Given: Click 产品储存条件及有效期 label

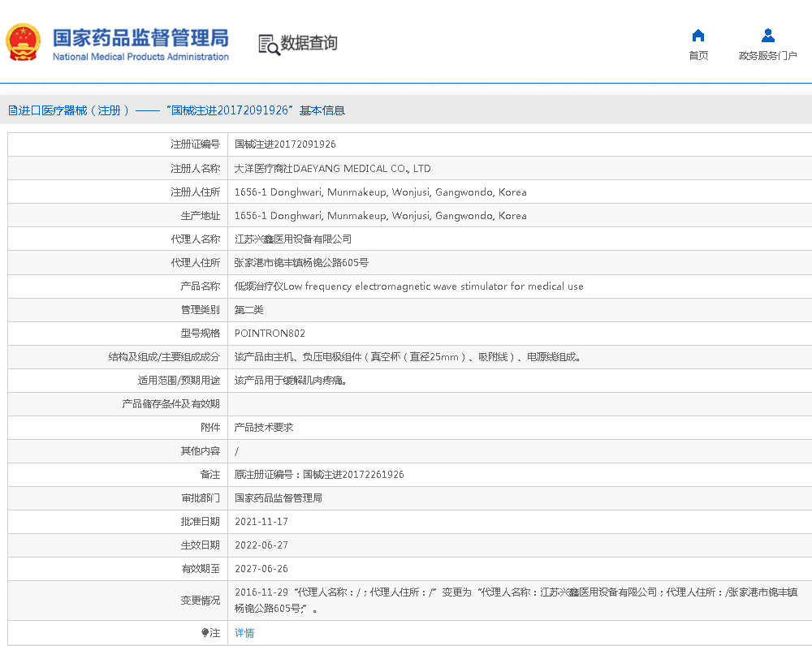Looking at the screenshot, I should tap(171, 404).
